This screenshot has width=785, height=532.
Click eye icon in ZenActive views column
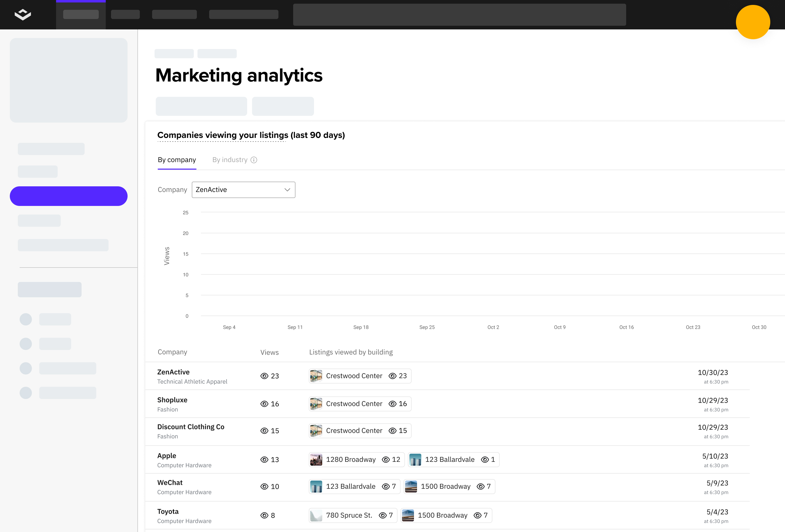pyautogui.click(x=264, y=376)
